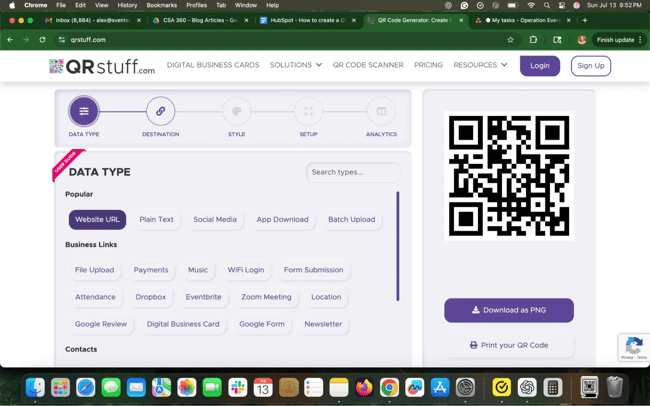This screenshot has height=406, width=650.
Task: Open Calculator from the Dock
Action: click(552, 388)
